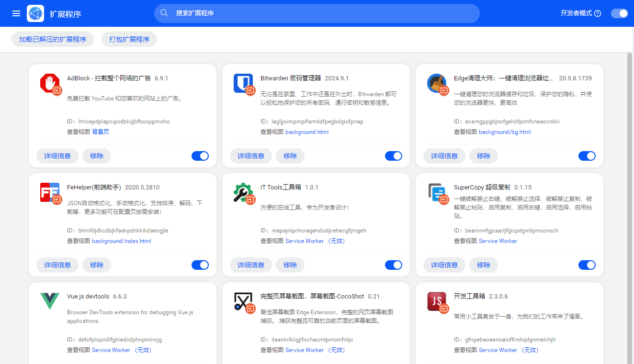Click AdBlock ID lmlcepdplapcipodbkijjbfbcoppmoho
634x364 pixels.
point(124,121)
